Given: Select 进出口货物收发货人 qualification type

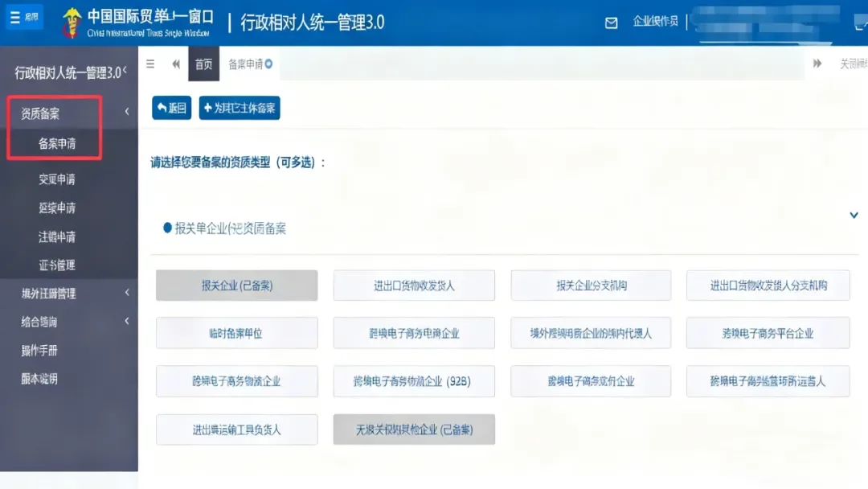Looking at the screenshot, I should [414, 285].
